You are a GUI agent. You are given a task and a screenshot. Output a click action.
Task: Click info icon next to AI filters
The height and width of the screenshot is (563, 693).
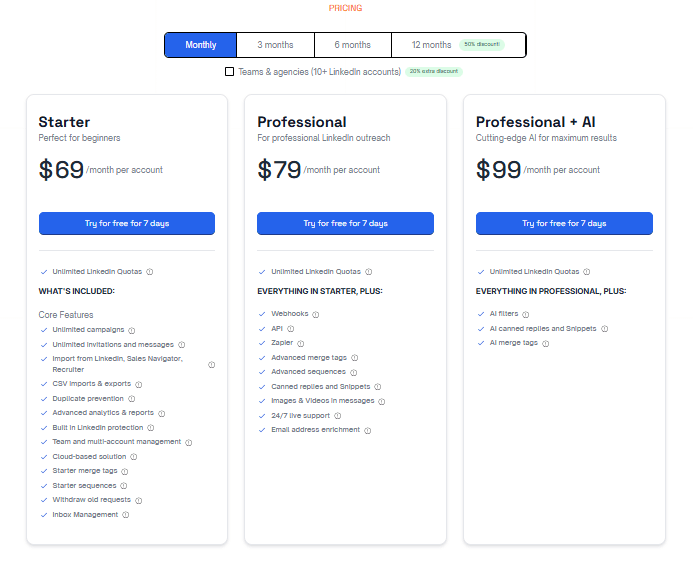(527, 314)
